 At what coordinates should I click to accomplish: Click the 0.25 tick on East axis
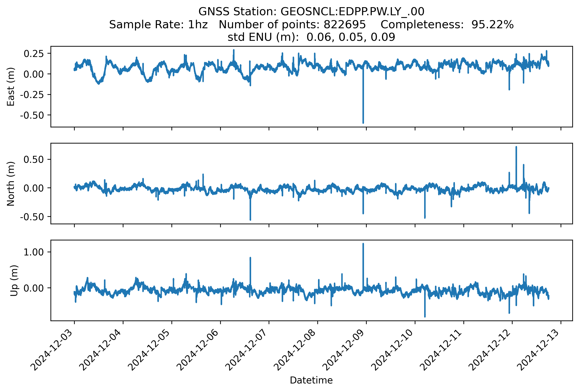pyautogui.click(x=34, y=54)
